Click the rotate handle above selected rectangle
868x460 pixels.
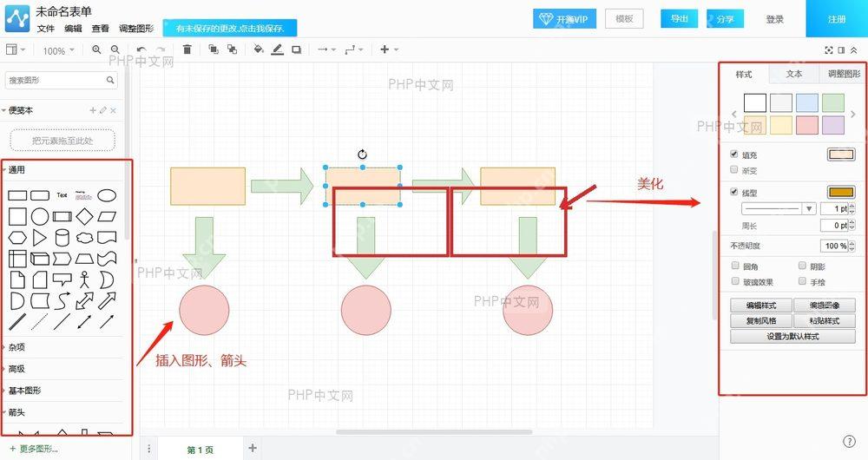(x=363, y=154)
